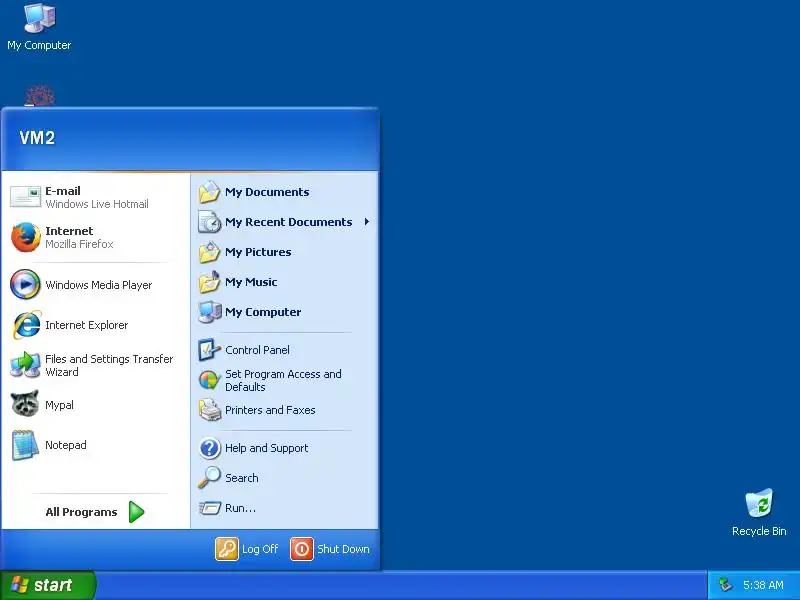Select the My Pictures menu label
Viewport: 800px width, 600px height.
click(258, 252)
